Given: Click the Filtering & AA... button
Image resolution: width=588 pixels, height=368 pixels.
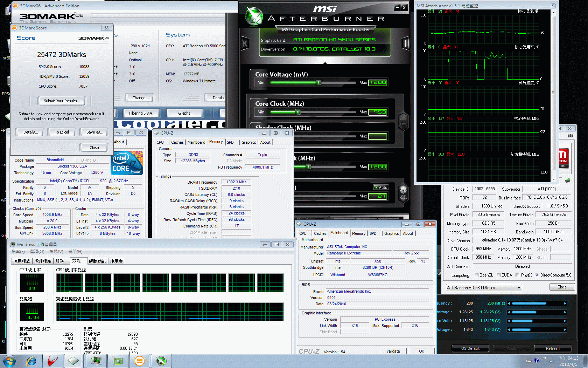Looking at the screenshot, I should pyautogui.click(x=142, y=113).
